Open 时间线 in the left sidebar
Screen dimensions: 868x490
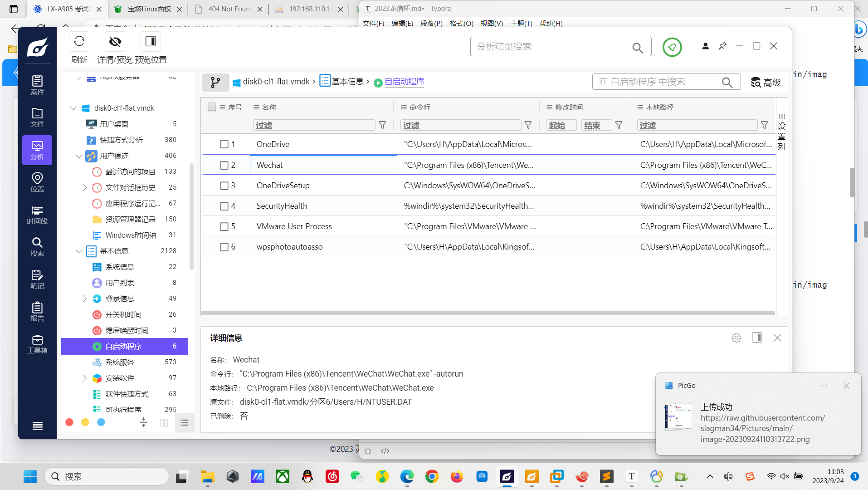pyautogui.click(x=37, y=215)
